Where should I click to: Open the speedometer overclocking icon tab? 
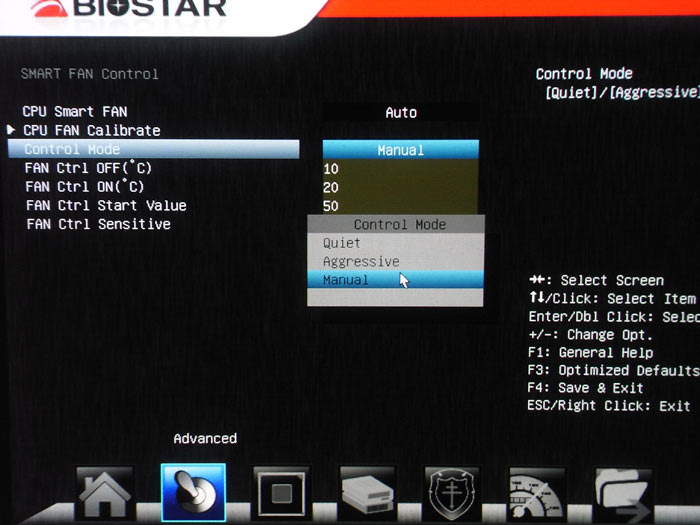click(x=537, y=493)
